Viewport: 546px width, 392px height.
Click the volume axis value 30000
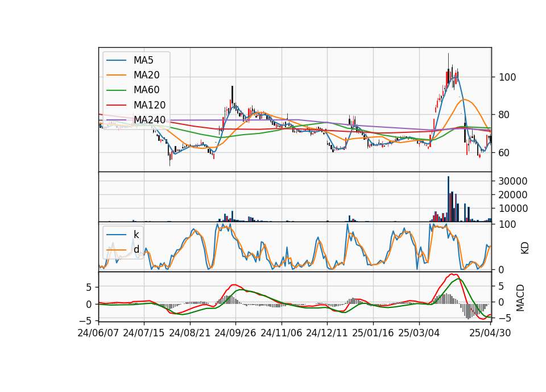coord(513,181)
